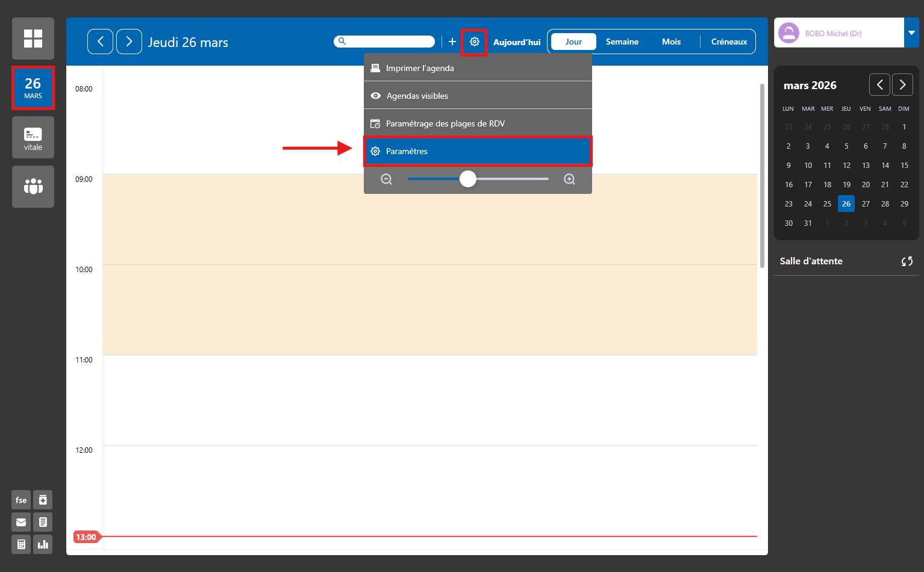Click the plus icon to add appointment
The height and width of the screenshot is (572, 924).
tap(452, 42)
